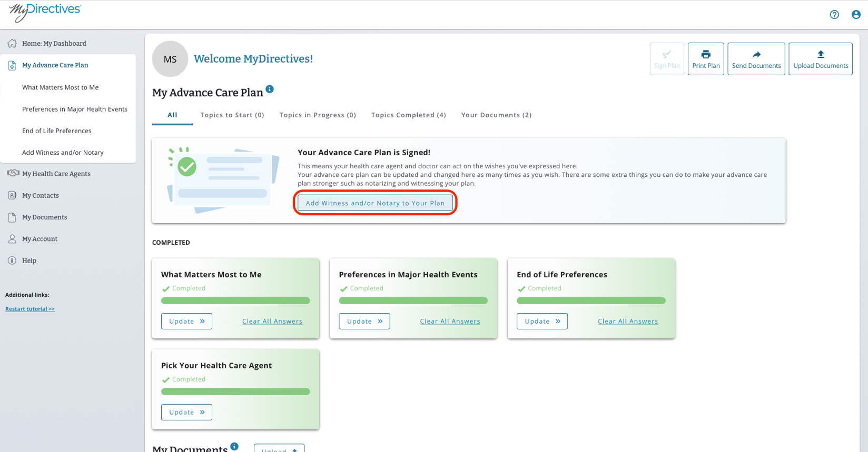Click the home icon beside My Dashboard
Screen dimensions: 868x452
tap(12, 43)
